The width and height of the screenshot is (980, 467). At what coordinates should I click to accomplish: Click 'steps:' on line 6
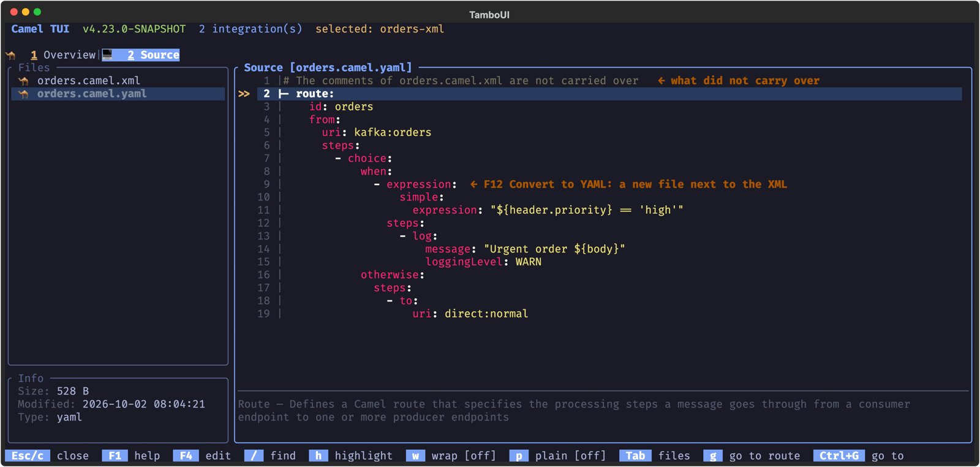pyautogui.click(x=341, y=145)
